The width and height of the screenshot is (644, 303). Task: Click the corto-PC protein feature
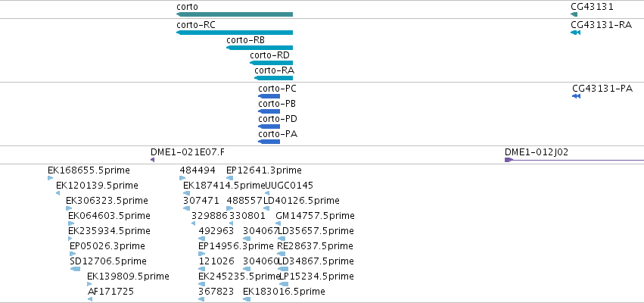tap(269, 96)
